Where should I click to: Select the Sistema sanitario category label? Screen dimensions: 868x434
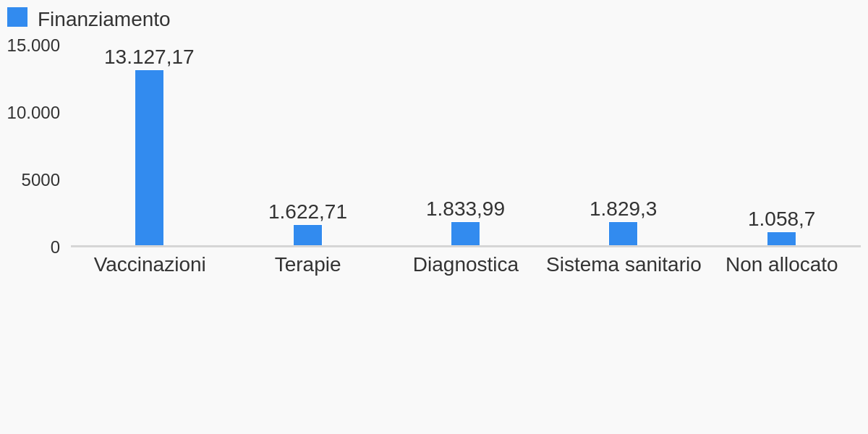point(624,265)
